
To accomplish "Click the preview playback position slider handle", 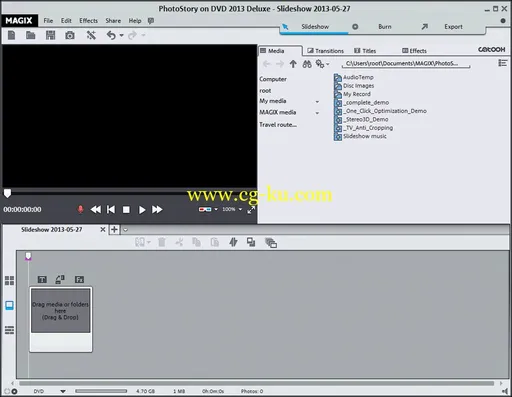I will [7, 193].
